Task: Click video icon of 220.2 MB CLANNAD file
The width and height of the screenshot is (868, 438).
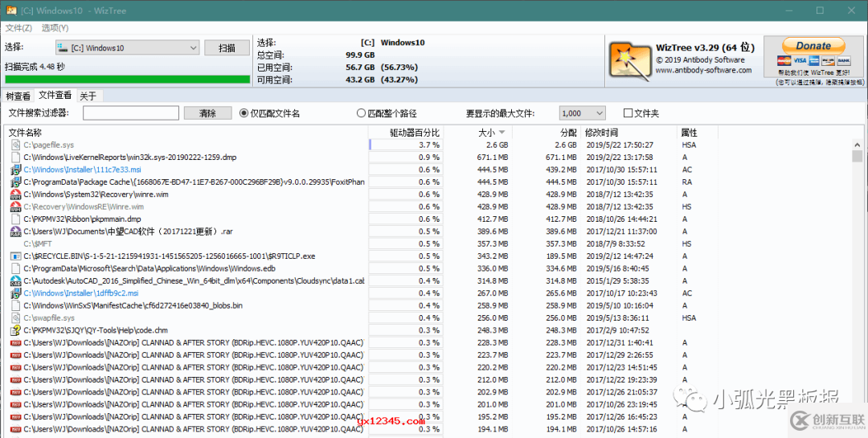Action: (15, 367)
